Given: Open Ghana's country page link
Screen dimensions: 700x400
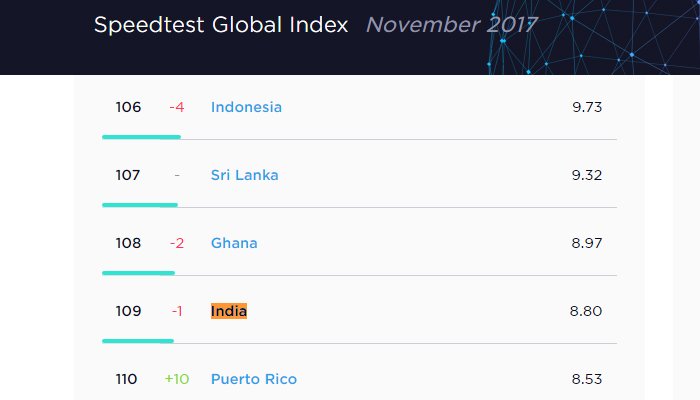Looking at the screenshot, I should tap(234, 243).
